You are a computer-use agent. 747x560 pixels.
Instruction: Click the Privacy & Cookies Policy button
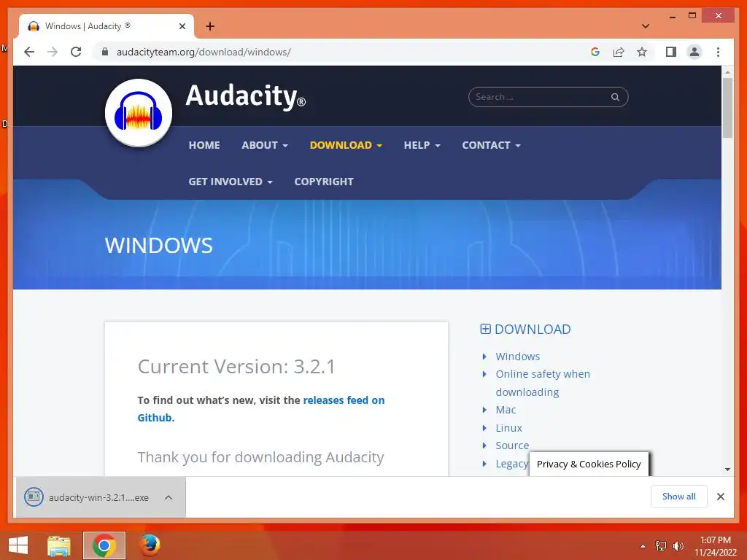click(x=589, y=464)
